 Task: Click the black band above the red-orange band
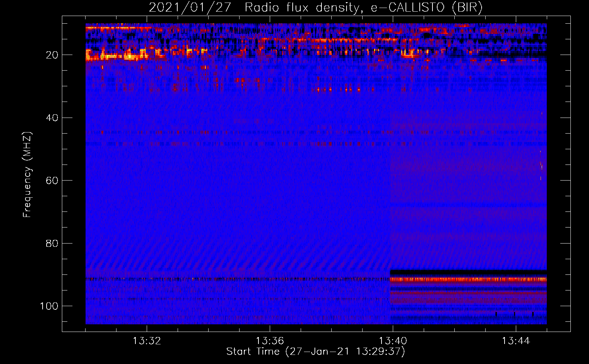coord(468,272)
